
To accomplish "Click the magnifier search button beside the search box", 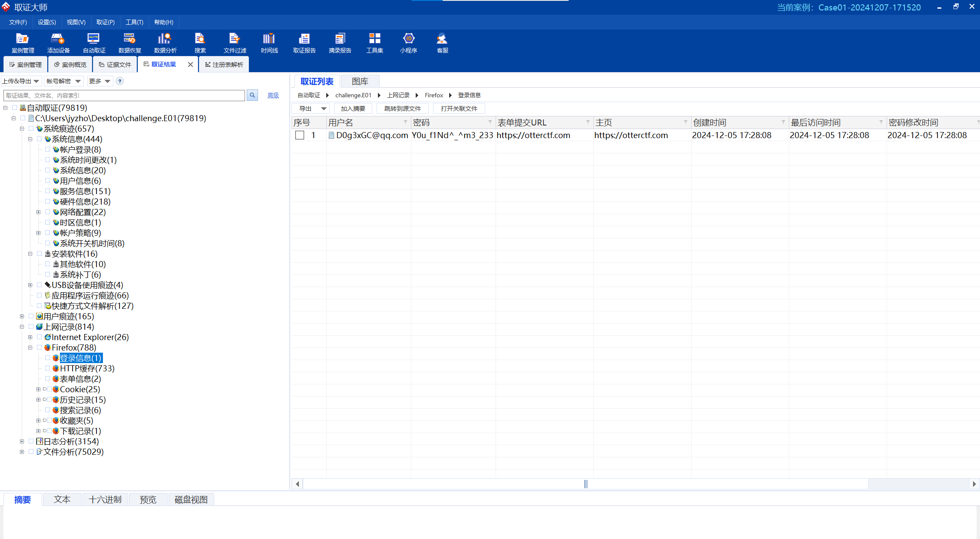I will tap(252, 95).
